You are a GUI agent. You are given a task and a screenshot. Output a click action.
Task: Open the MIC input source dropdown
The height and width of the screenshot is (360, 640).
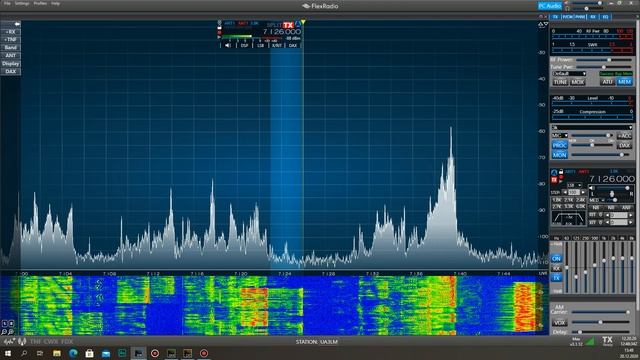tap(560, 136)
